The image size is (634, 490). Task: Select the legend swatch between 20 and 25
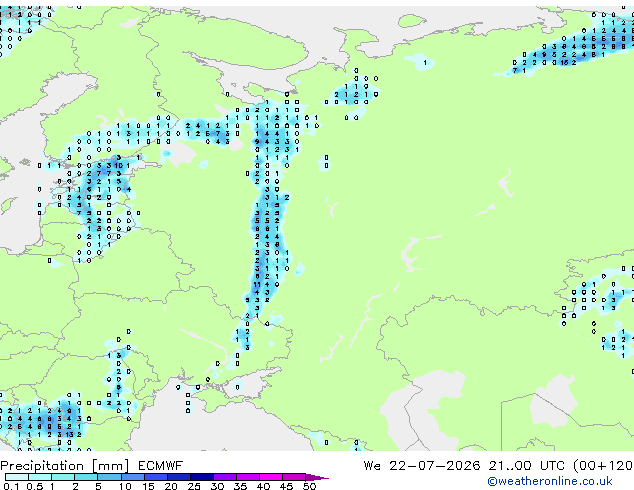pos(179,477)
